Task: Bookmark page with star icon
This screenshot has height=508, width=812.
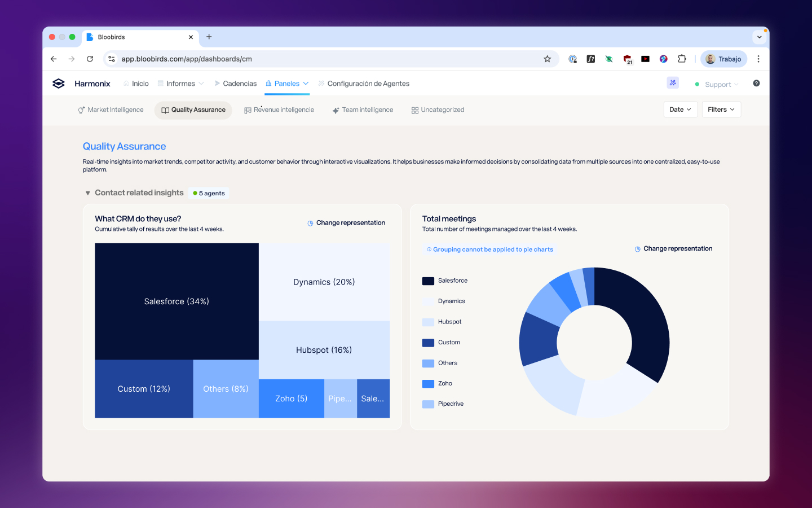Action: 547,59
